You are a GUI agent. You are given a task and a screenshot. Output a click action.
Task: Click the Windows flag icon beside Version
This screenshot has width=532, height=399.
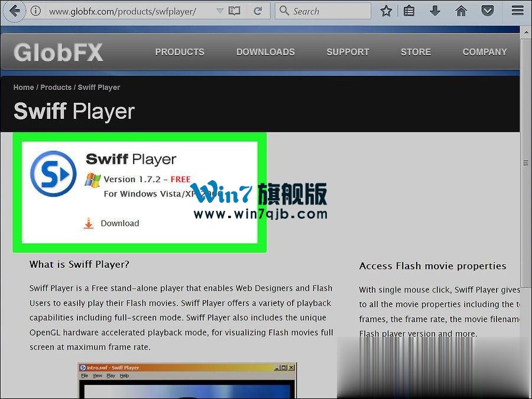[93, 180]
